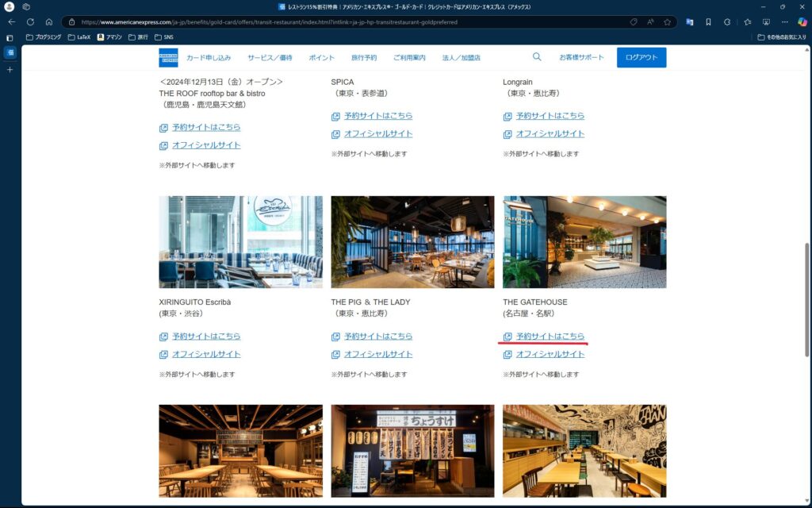Click the wooden izakaya interior photo
The image size is (812, 508).
(x=241, y=451)
